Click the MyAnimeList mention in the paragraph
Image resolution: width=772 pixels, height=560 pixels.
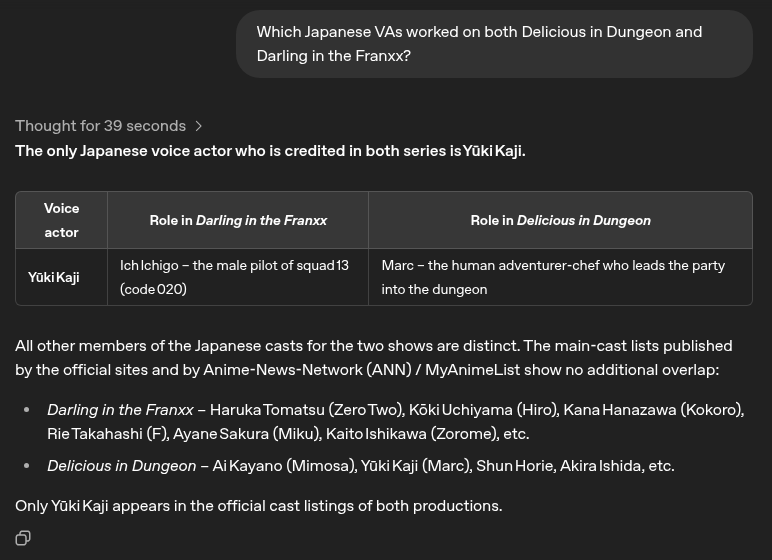point(473,369)
